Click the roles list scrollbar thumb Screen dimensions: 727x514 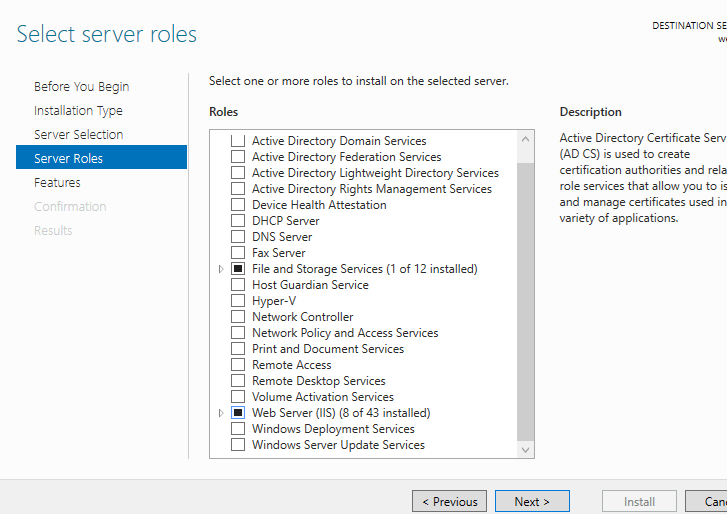pyautogui.click(x=525, y=301)
